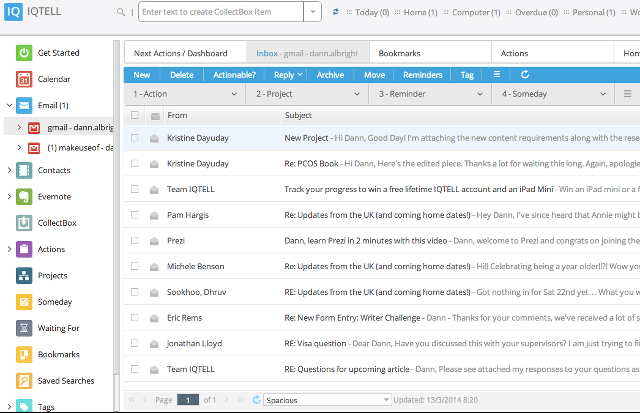
Task: Open the Today (0) filter
Action: pyautogui.click(x=372, y=12)
